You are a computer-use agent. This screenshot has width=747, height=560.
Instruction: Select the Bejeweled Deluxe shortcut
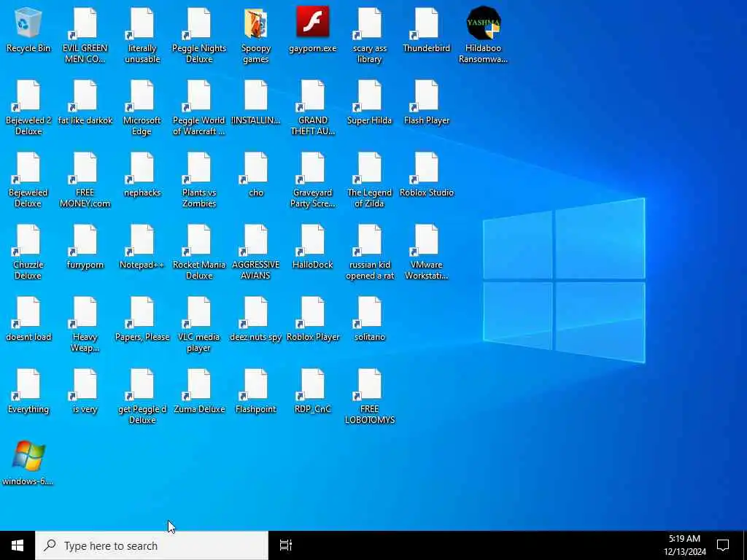pyautogui.click(x=28, y=180)
